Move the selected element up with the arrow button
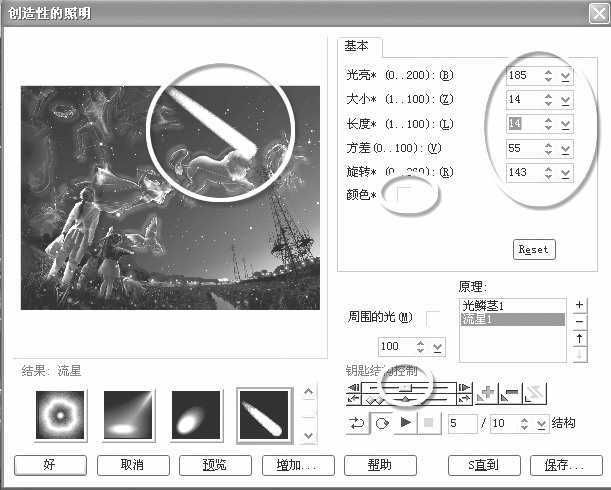The width and height of the screenshot is (611, 490). (580, 338)
